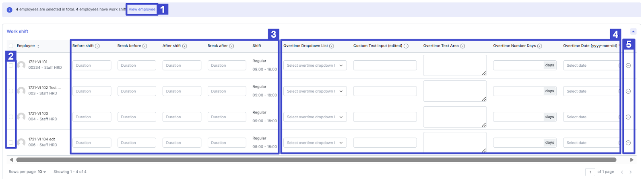Open Rows per page dropdown

tap(42, 172)
